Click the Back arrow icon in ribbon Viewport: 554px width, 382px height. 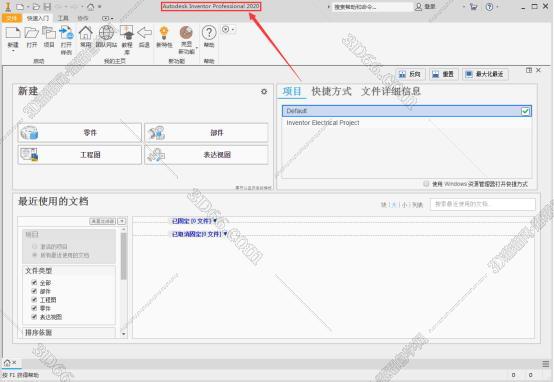pyautogui.click(x=144, y=33)
